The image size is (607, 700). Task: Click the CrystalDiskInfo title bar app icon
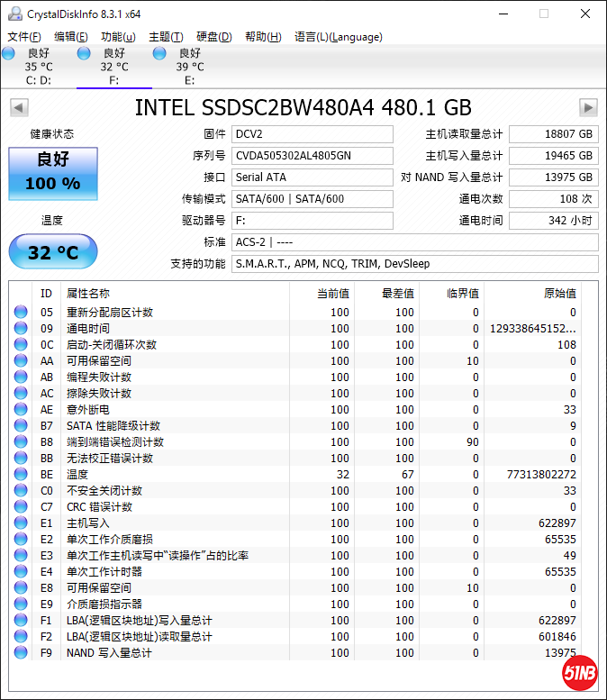pyautogui.click(x=13, y=14)
